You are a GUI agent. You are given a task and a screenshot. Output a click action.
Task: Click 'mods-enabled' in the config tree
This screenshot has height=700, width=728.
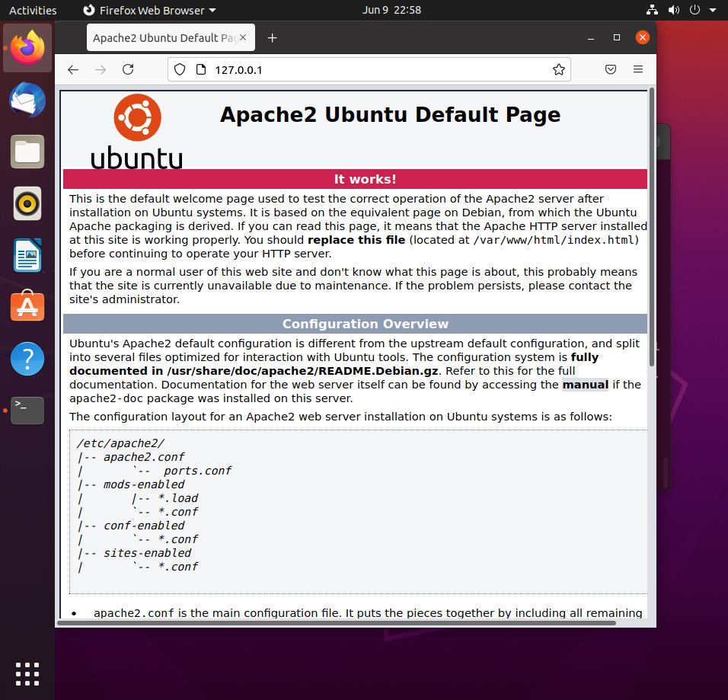pos(144,484)
